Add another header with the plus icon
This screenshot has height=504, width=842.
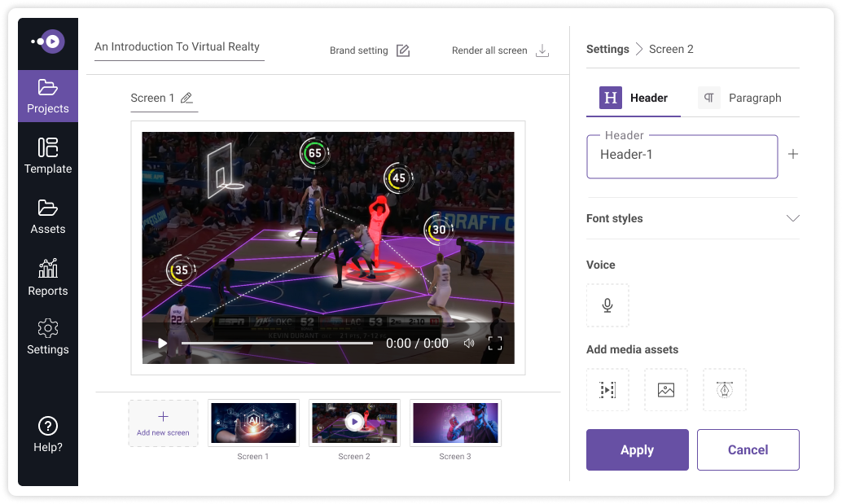click(792, 154)
